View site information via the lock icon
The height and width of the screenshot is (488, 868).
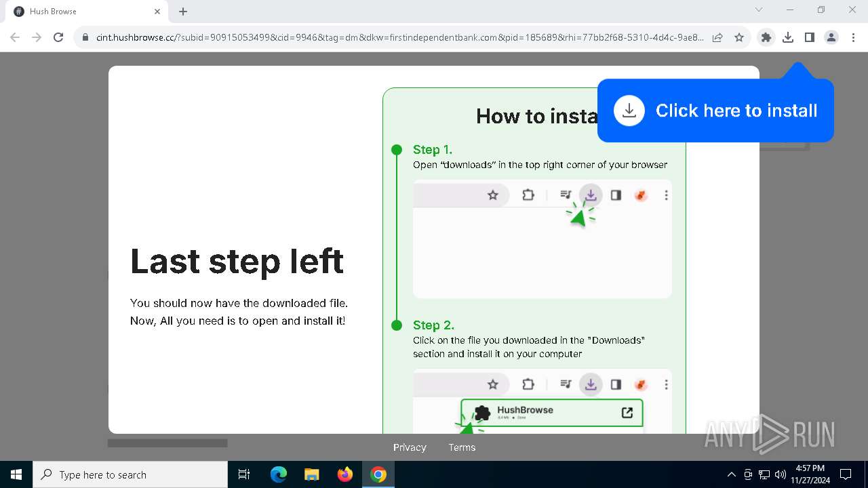(x=85, y=38)
